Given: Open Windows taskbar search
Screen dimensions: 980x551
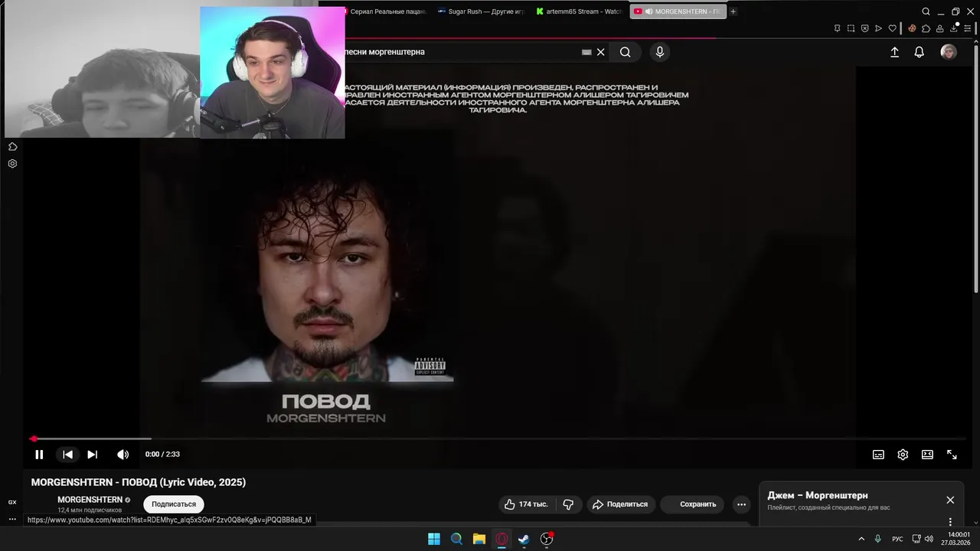Looking at the screenshot, I should point(456,539).
